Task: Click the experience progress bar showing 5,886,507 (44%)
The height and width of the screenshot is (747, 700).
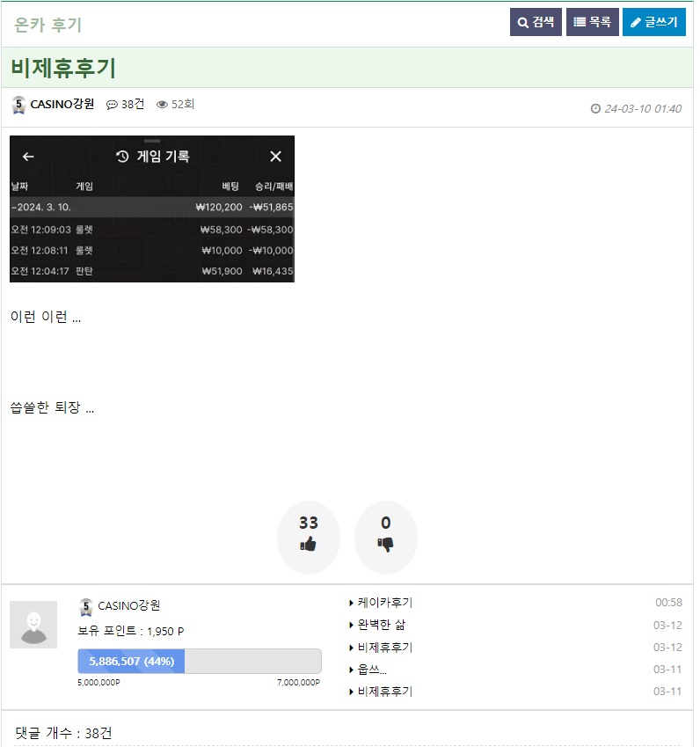Action: pos(200,661)
